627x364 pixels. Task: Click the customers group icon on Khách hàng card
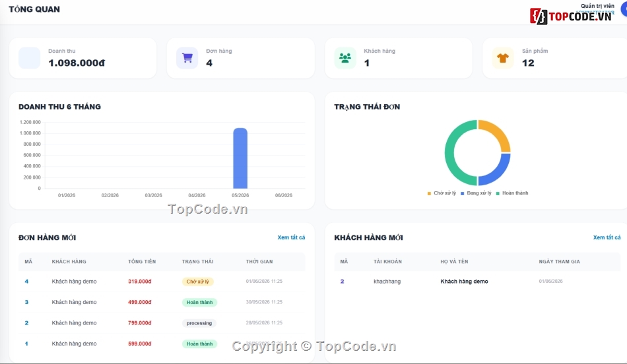click(345, 58)
